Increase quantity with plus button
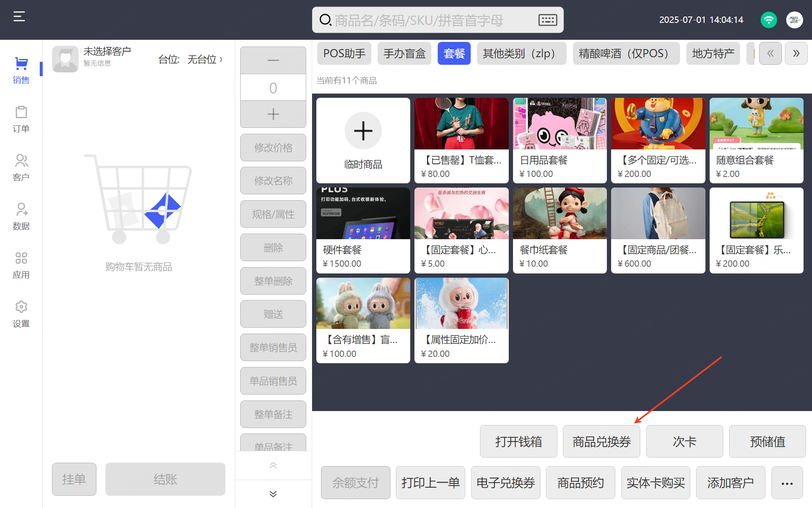 (273, 114)
